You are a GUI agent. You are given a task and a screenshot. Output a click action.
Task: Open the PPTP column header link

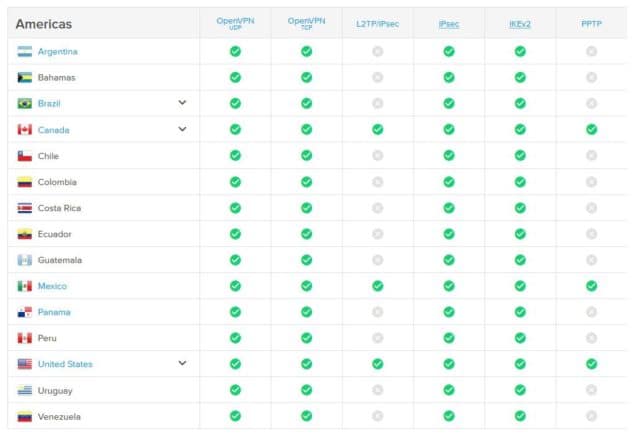tap(591, 24)
